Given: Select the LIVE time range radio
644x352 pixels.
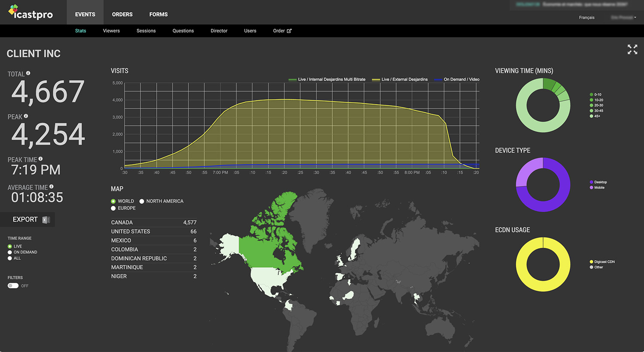Looking at the screenshot, I should 9,247.
